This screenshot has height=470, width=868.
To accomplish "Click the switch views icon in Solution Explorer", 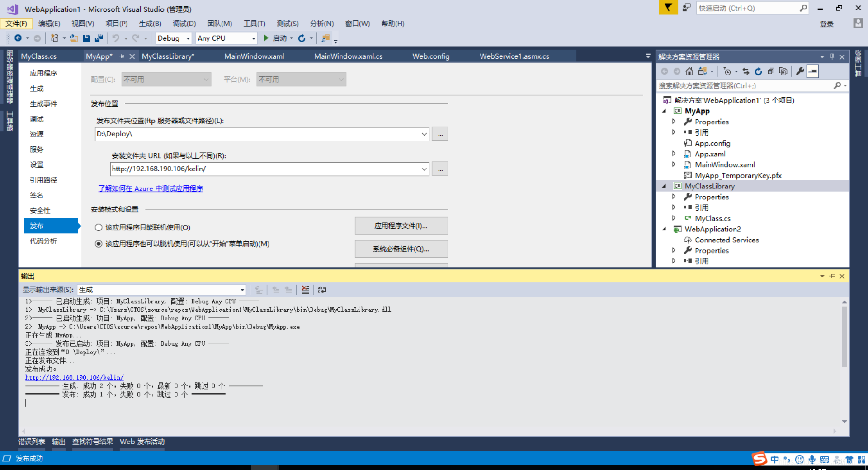I will click(x=702, y=71).
